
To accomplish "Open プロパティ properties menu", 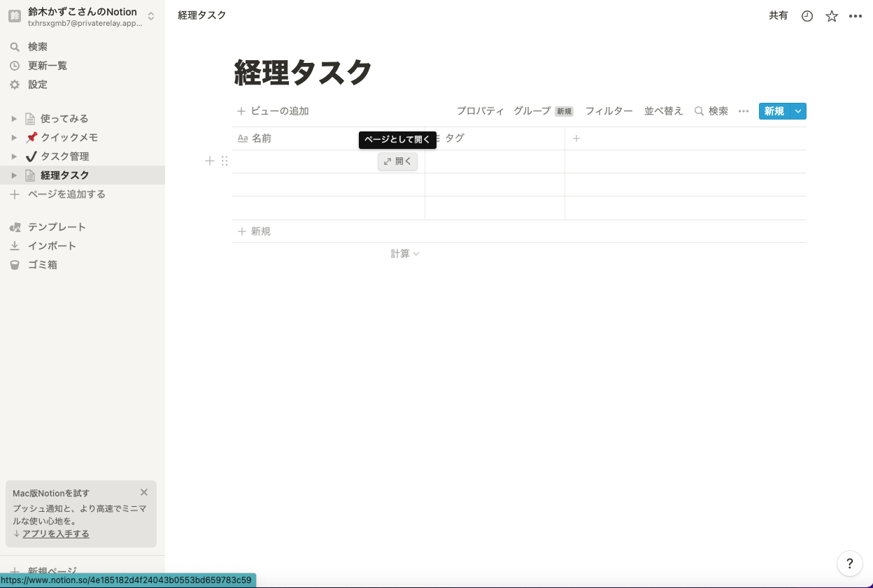I will click(x=480, y=111).
